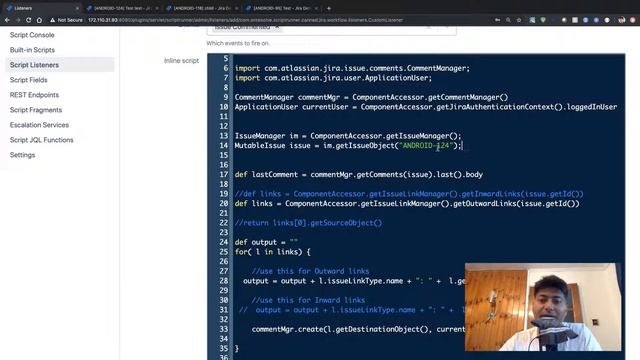Click the currentUser declaration on line 10

point(426,107)
